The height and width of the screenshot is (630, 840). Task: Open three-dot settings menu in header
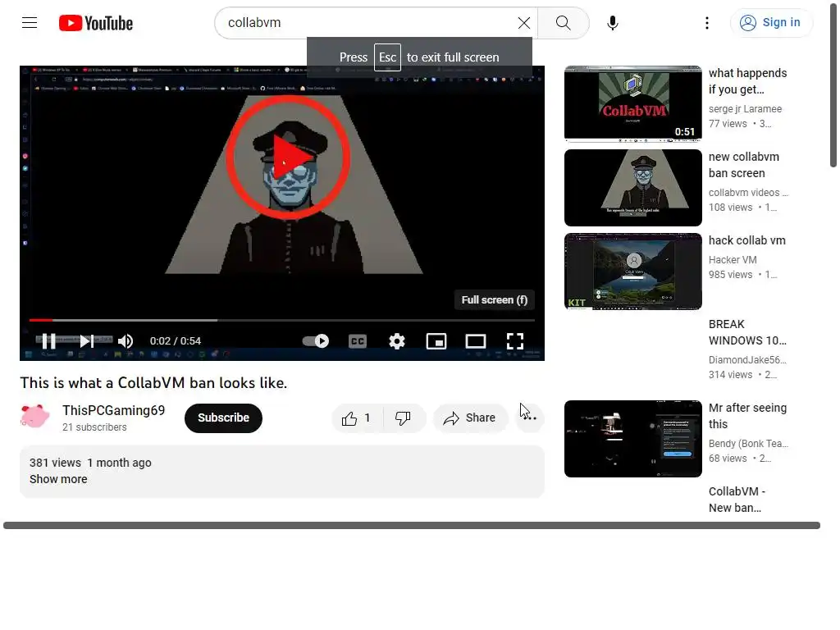click(707, 22)
